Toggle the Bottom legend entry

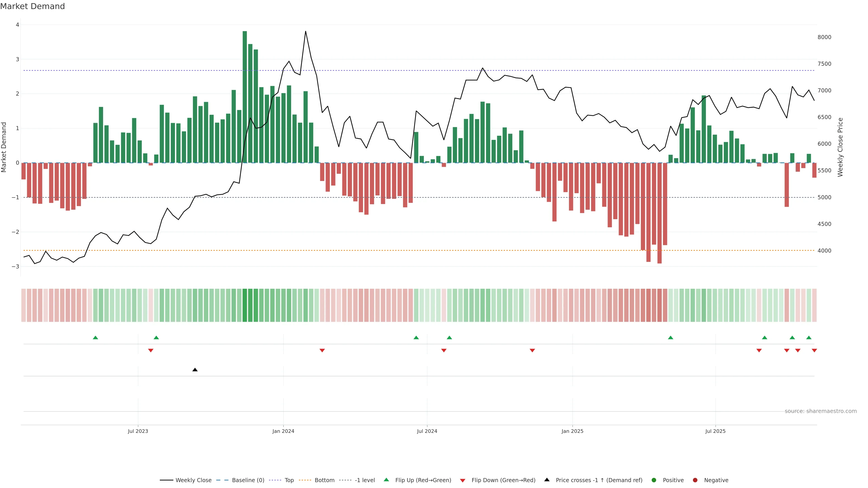tap(324, 480)
